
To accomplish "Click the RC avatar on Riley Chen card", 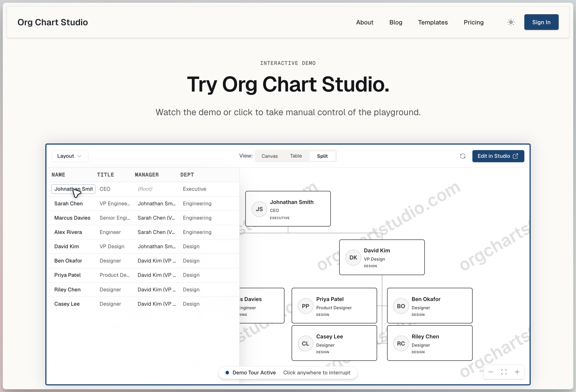I will click(x=401, y=344).
